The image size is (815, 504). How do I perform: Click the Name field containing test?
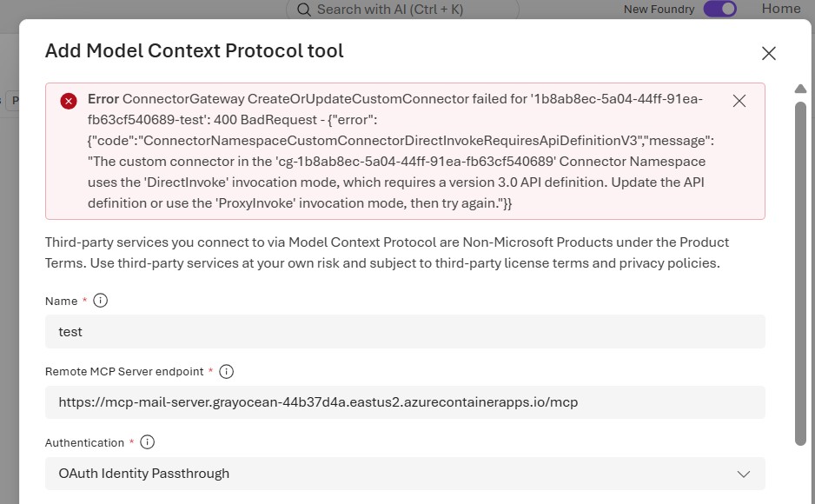(405, 331)
